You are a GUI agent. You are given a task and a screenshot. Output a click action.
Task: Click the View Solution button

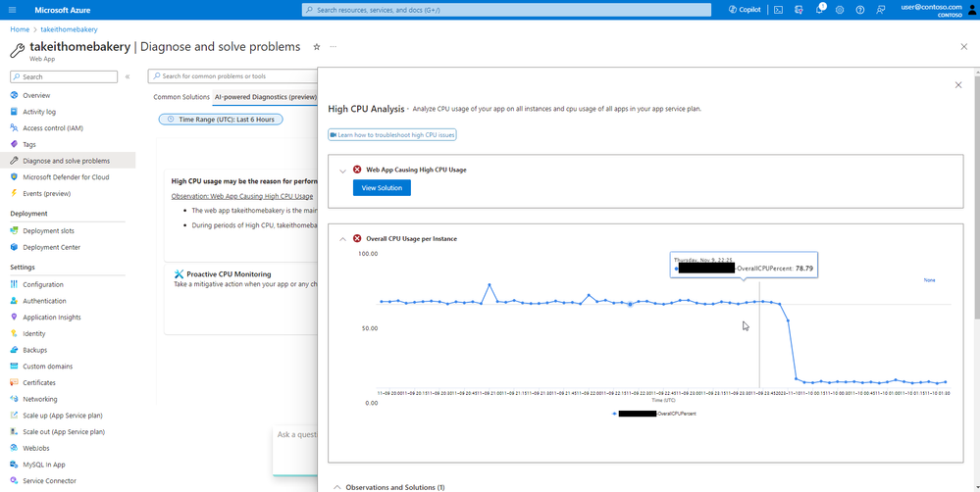(382, 188)
